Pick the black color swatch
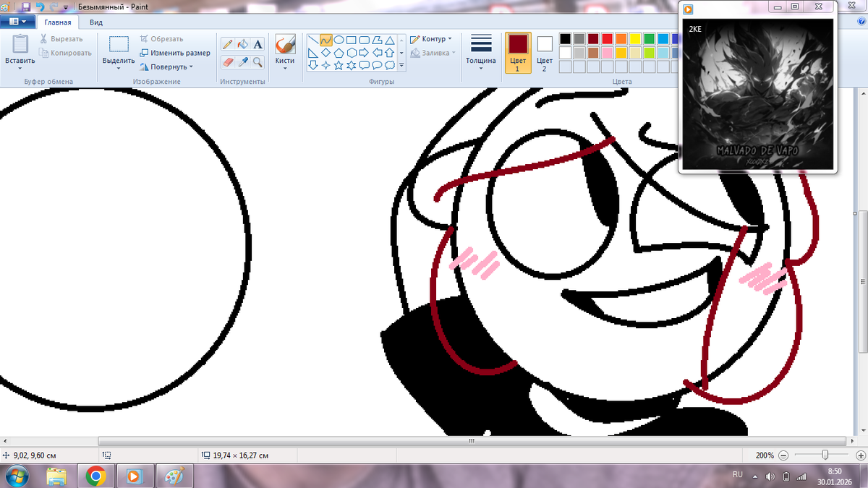Viewport: 868px width, 488px height. click(x=566, y=39)
